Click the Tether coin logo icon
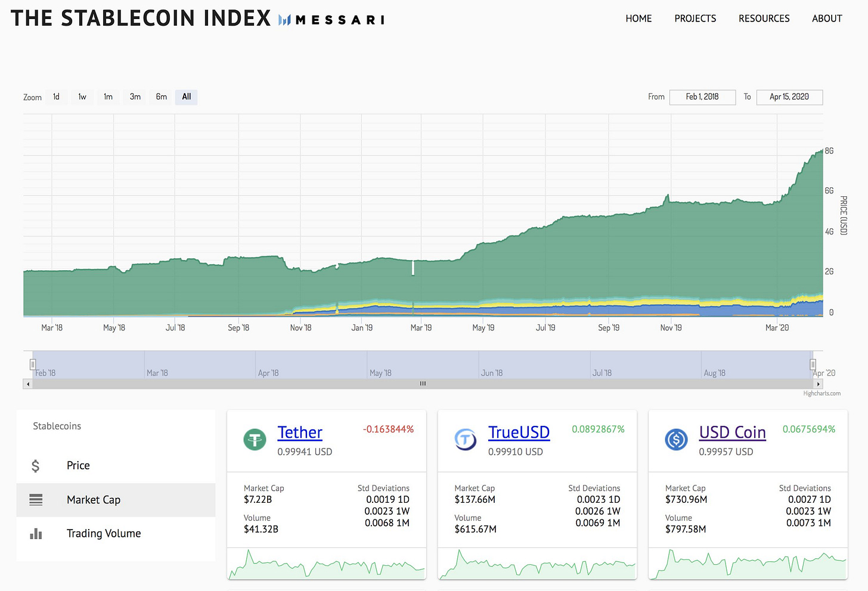The image size is (868, 591). pos(255,440)
